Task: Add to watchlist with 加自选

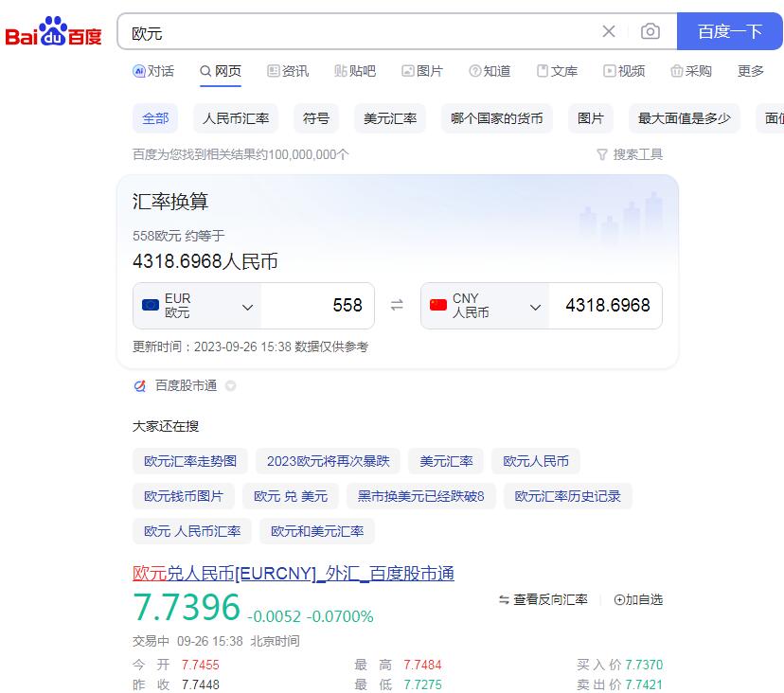Action: (638, 599)
